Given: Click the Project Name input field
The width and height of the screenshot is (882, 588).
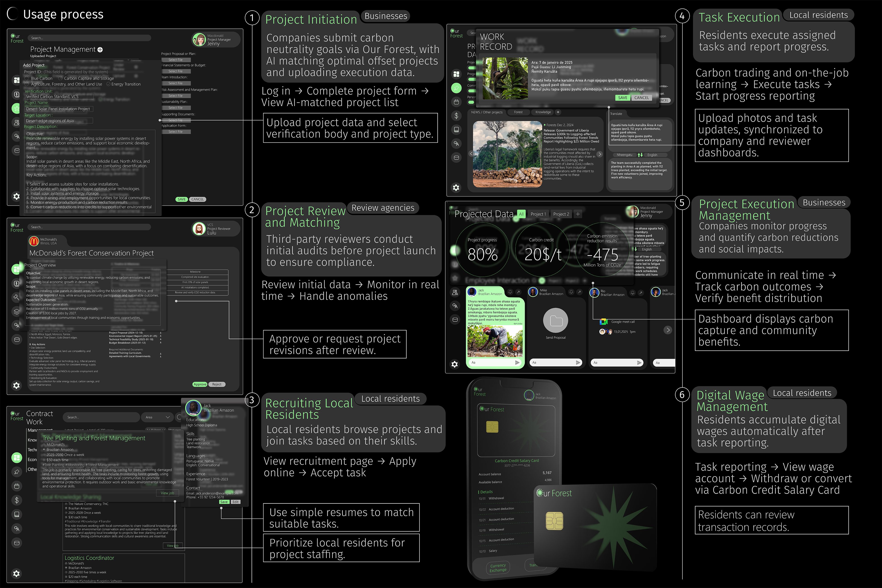Looking at the screenshot, I should point(59,109).
